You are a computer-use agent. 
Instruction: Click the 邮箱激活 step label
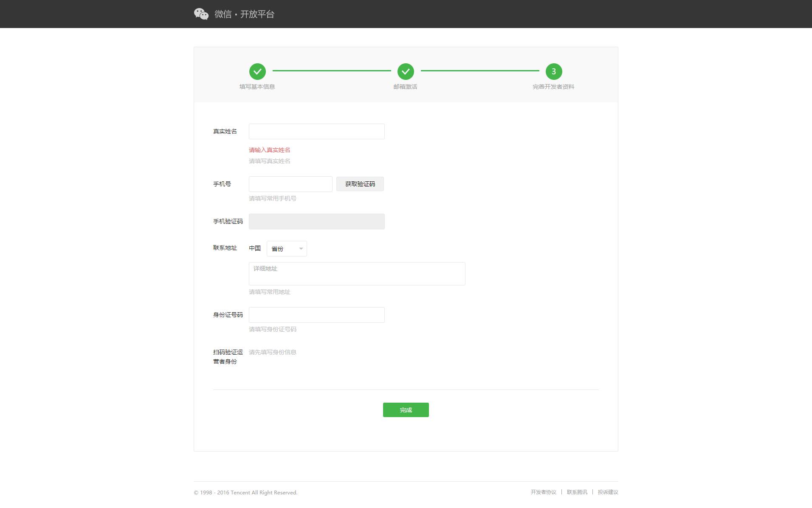click(x=406, y=87)
